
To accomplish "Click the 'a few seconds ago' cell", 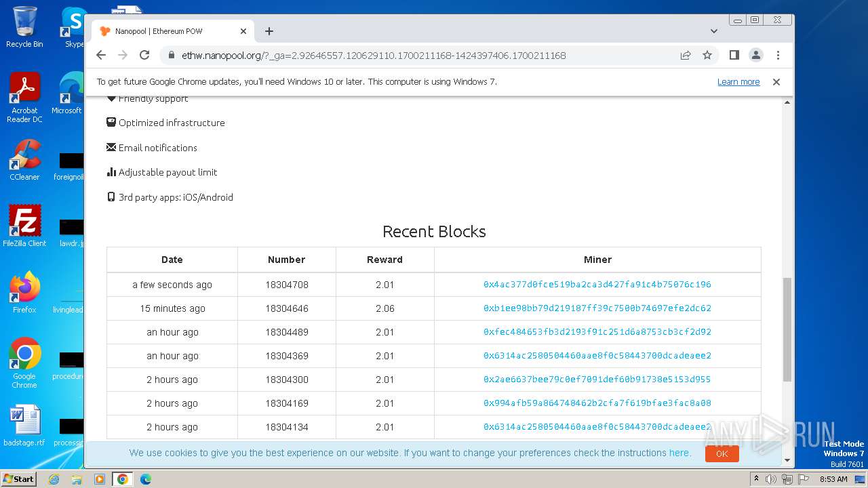I will point(172,285).
